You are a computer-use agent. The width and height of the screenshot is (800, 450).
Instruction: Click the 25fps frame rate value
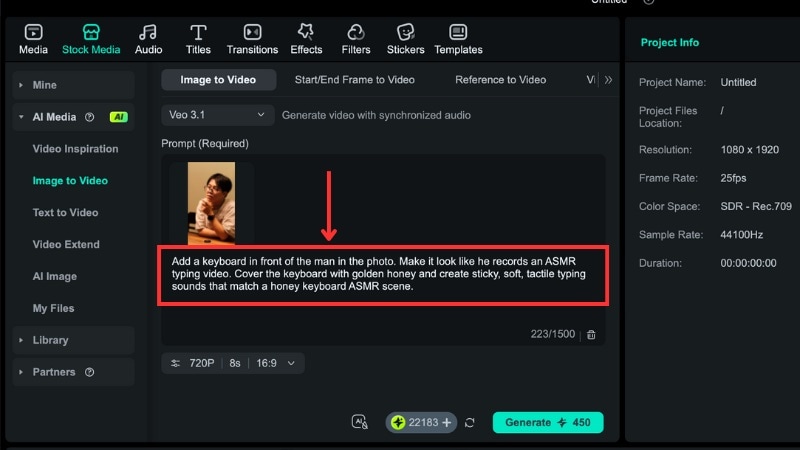[733, 178]
